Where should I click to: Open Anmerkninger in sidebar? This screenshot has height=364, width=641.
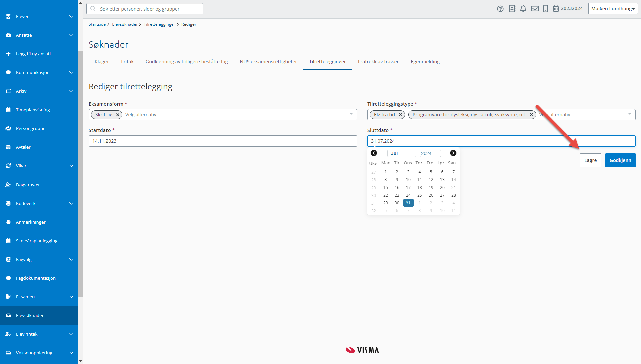coord(39,222)
